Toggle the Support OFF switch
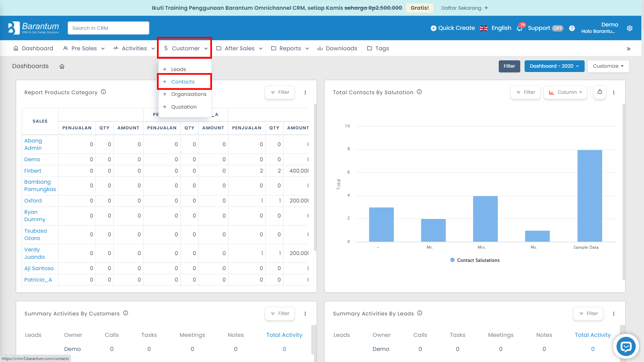This screenshot has height=362, width=644. pos(558,28)
